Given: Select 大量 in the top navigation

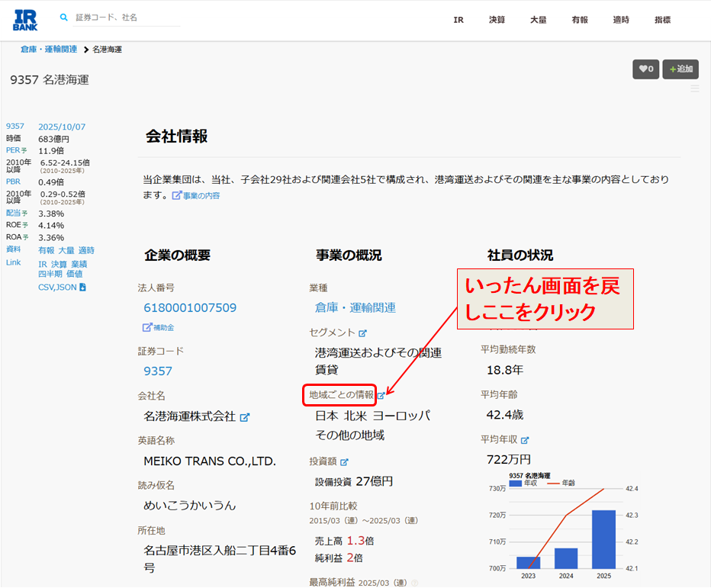Looking at the screenshot, I should [538, 21].
